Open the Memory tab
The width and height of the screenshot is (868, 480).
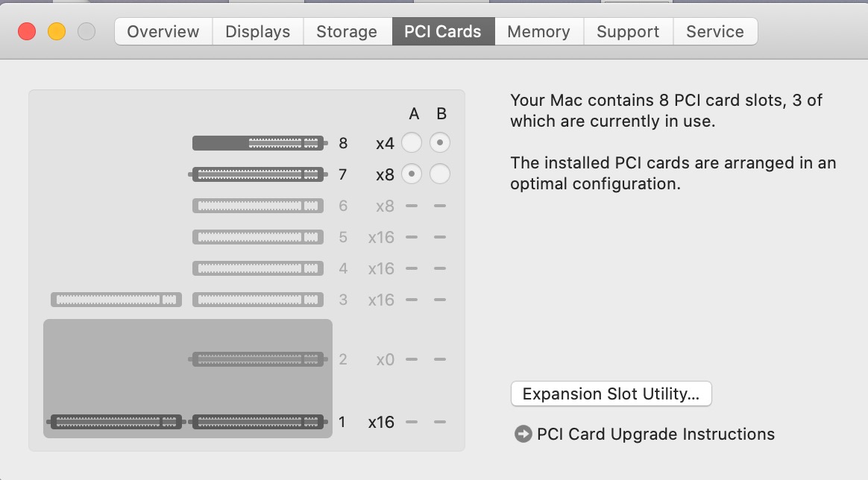(538, 31)
